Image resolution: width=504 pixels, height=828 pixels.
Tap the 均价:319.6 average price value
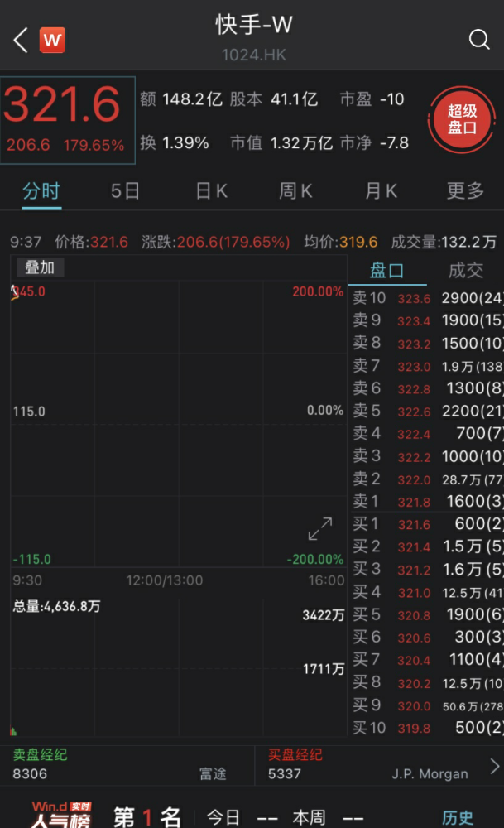(x=341, y=242)
